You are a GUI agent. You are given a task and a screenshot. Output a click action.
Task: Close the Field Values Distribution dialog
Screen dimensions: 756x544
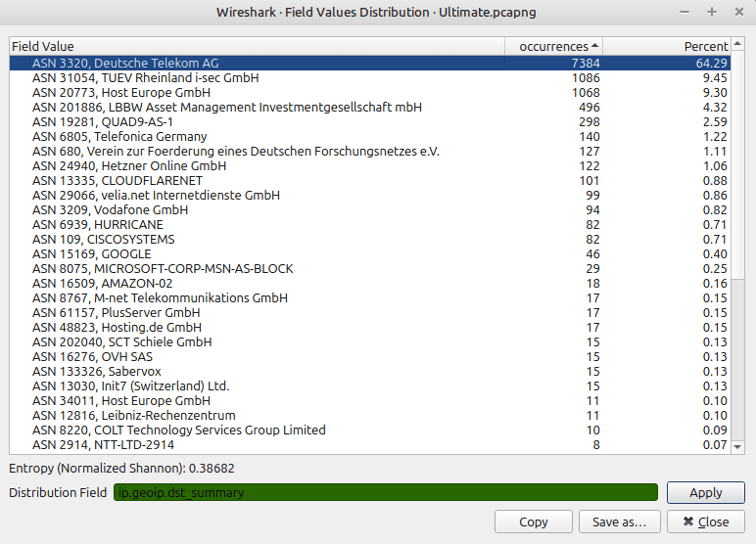pos(705,521)
